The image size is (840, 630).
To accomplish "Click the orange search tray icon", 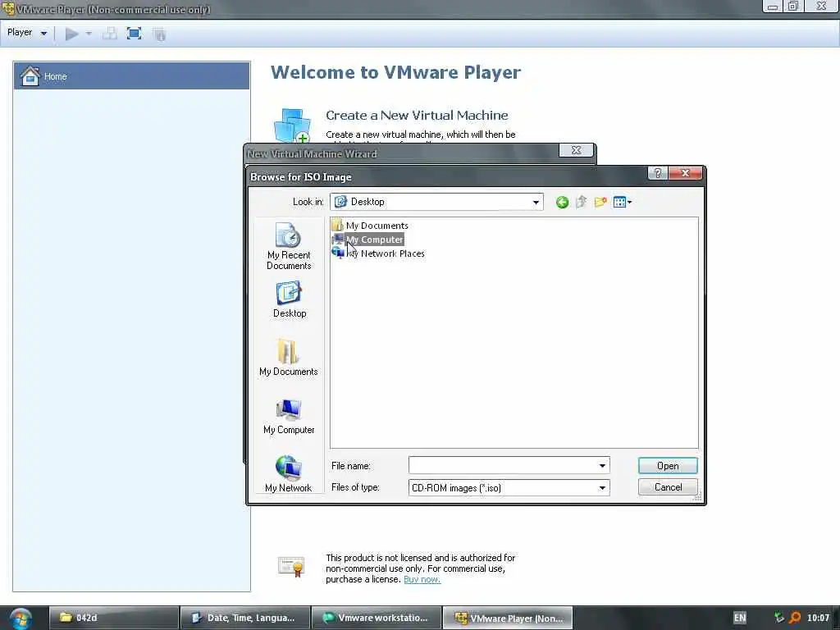I will 795,618.
